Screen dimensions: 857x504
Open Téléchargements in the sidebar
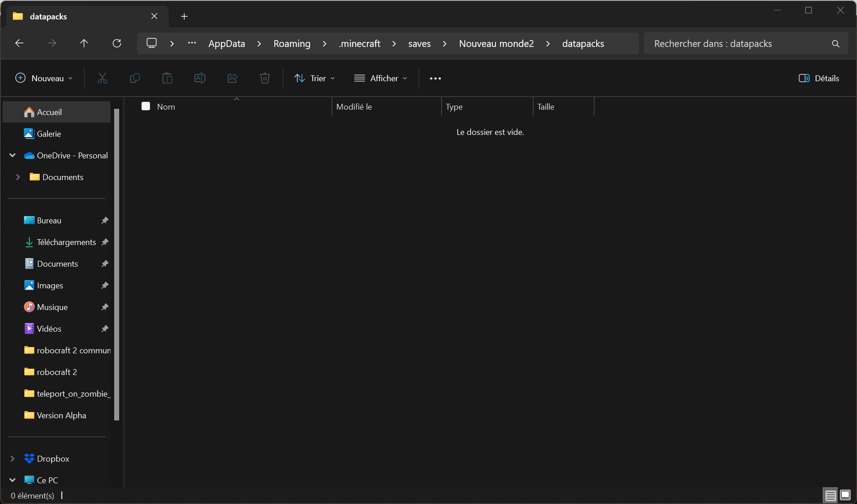tap(66, 242)
